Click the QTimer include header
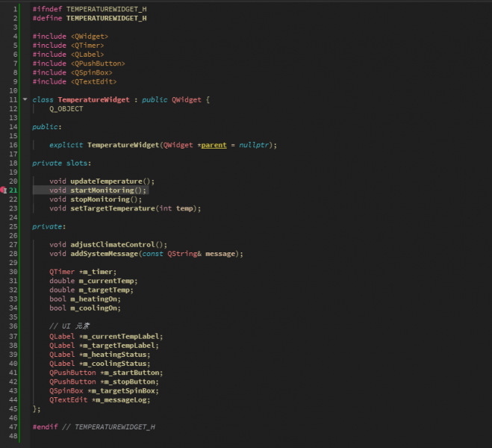Viewport: 492px width, 448px height. point(87,45)
